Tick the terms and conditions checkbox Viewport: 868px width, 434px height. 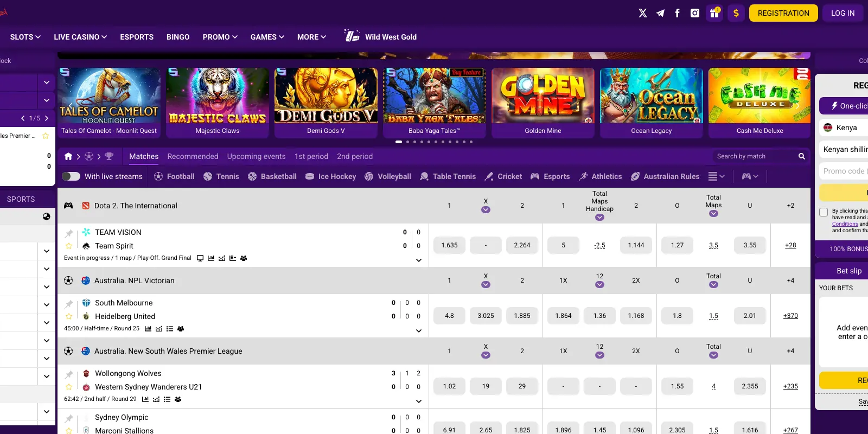824,212
